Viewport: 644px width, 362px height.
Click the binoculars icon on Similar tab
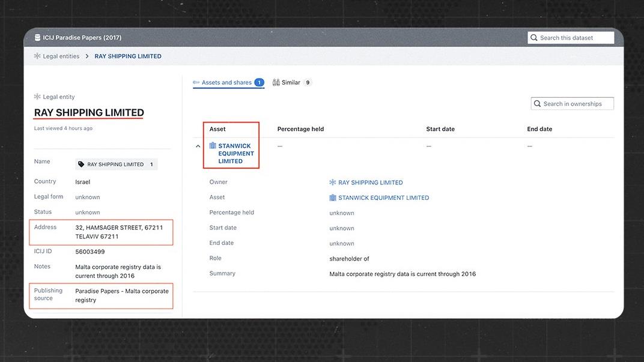tap(276, 82)
